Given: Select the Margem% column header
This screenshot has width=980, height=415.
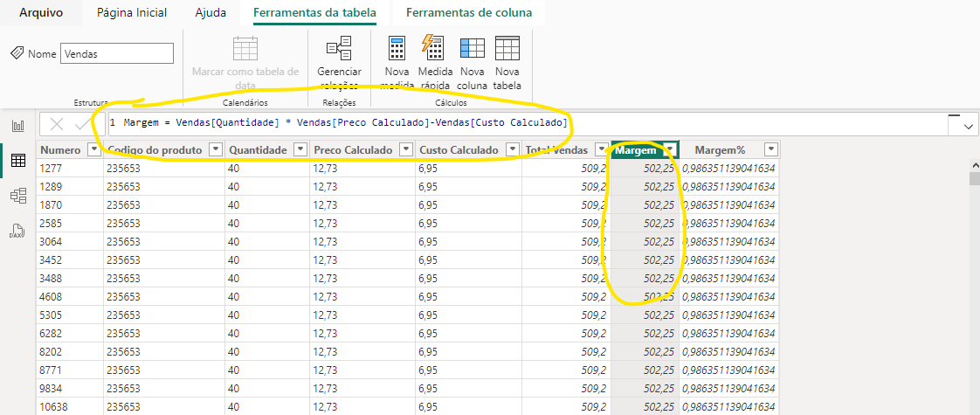Looking at the screenshot, I should [720, 150].
